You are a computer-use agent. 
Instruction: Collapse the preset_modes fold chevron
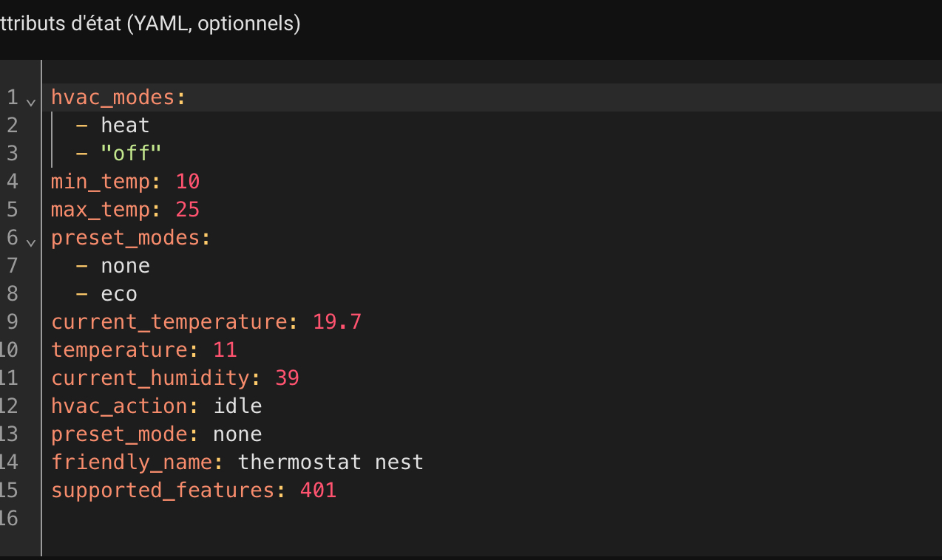(30, 240)
